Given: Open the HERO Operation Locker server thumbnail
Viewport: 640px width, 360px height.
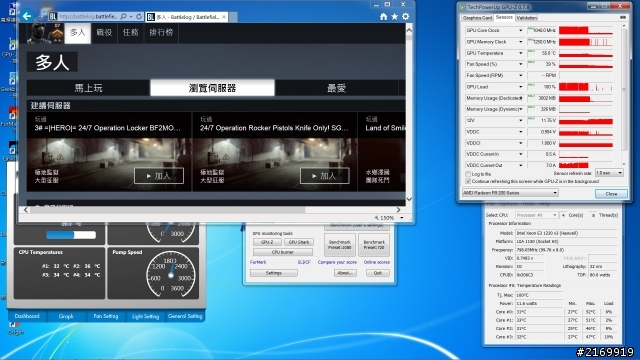Looking at the screenshot, I should [x=109, y=164].
